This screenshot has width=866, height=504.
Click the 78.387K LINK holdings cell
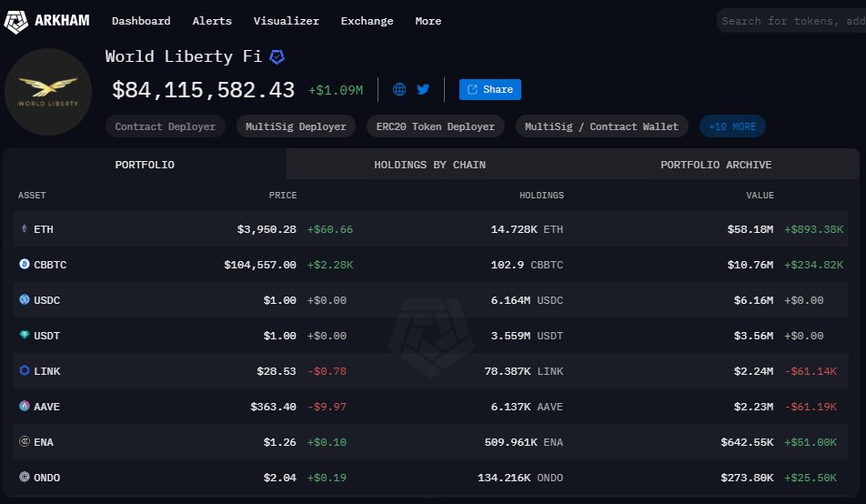coord(524,371)
